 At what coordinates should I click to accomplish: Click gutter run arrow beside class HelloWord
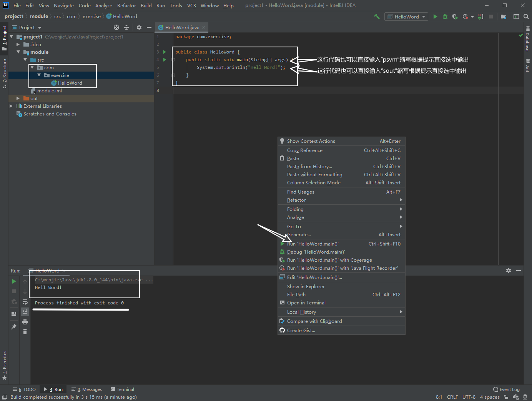(165, 52)
